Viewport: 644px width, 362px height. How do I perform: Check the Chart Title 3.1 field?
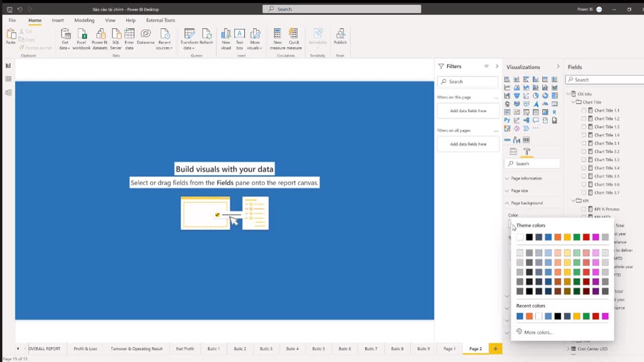tap(584, 143)
